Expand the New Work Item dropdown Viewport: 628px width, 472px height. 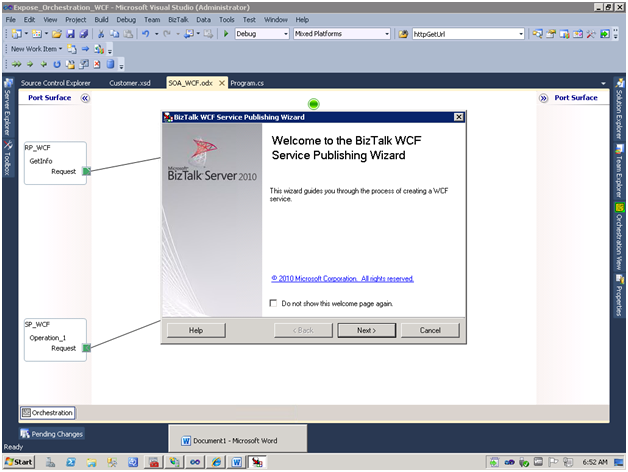pyautogui.click(x=60, y=49)
